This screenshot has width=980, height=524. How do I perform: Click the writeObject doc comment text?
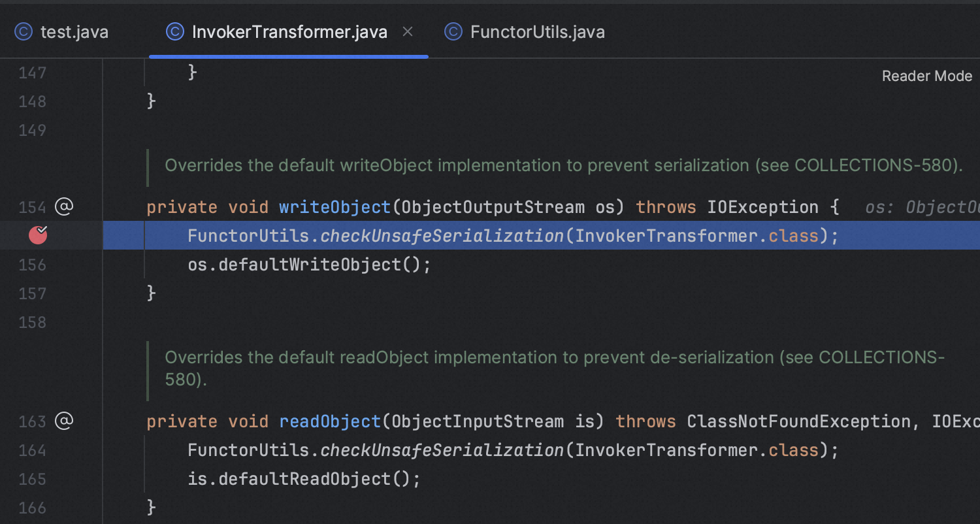[564, 165]
